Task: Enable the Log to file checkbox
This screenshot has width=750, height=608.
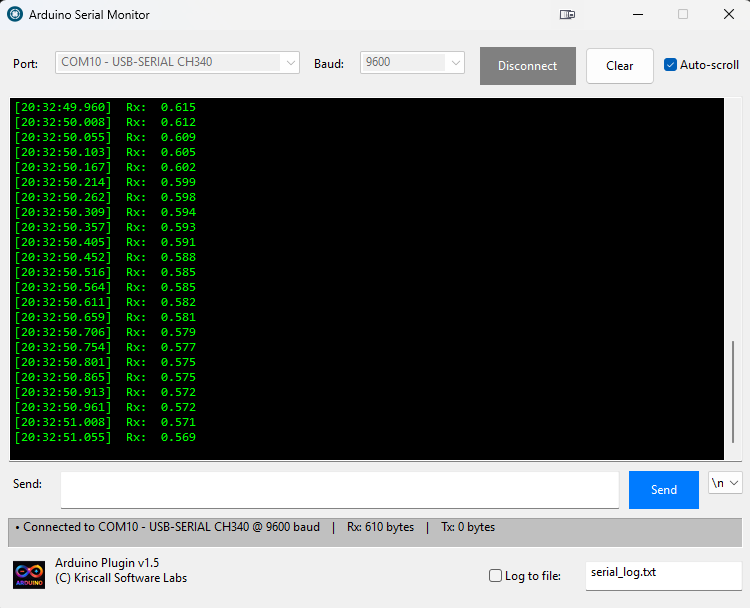Action: (x=495, y=575)
